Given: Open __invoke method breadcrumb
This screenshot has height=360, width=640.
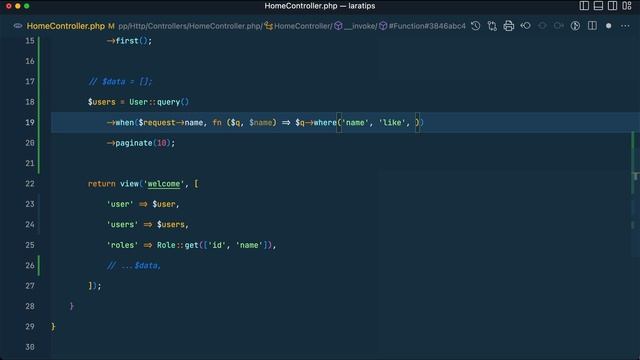Looking at the screenshot, I should pyautogui.click(x=359, y=26).
